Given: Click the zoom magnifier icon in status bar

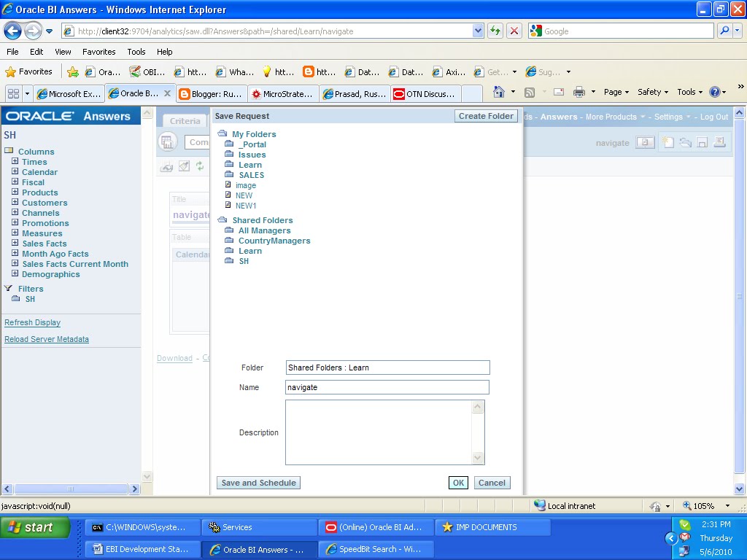Looking at the screenshot, I should pyautogui.click(x=687, y=505).
